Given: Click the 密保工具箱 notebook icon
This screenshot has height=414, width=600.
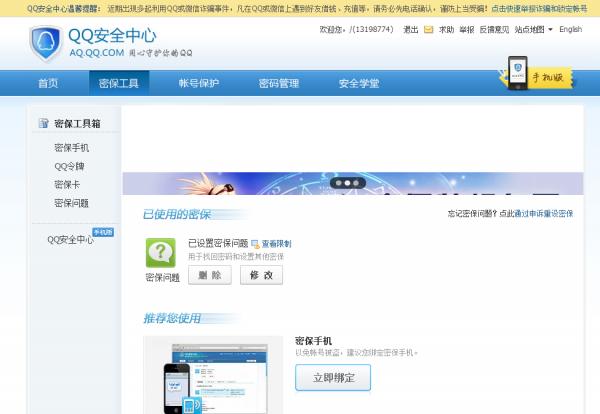Looking at the screenshot, I should [44, 123].
